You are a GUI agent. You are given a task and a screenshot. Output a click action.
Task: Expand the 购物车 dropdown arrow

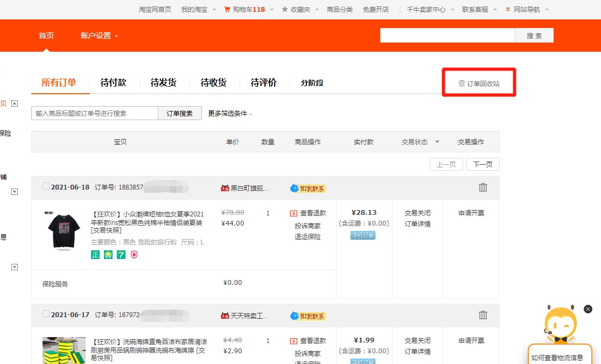[x=272, y=9]
